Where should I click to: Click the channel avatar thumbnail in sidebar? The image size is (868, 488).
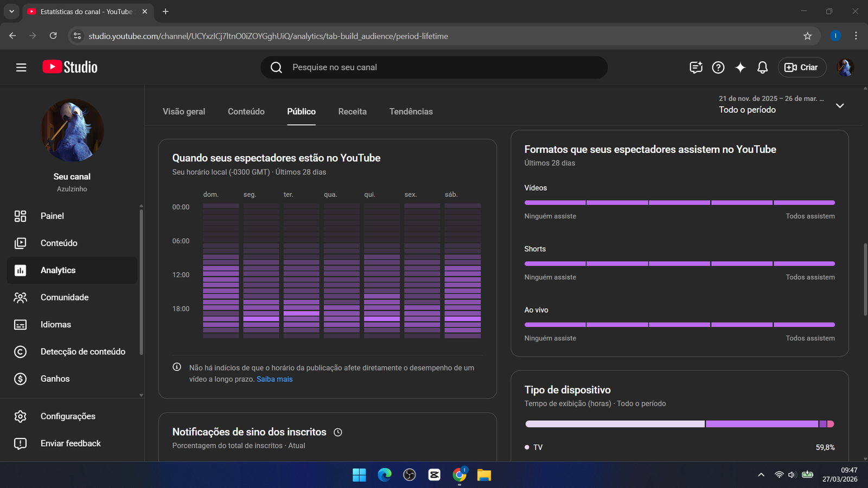(72, 130)
